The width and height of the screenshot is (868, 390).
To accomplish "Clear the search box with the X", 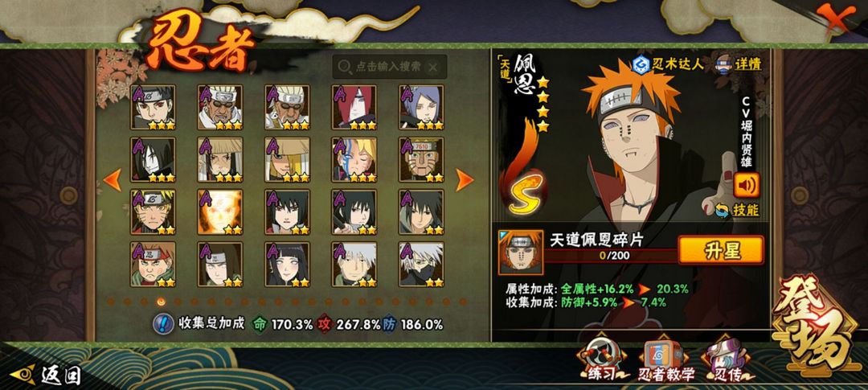I will [x=433, y=68].
